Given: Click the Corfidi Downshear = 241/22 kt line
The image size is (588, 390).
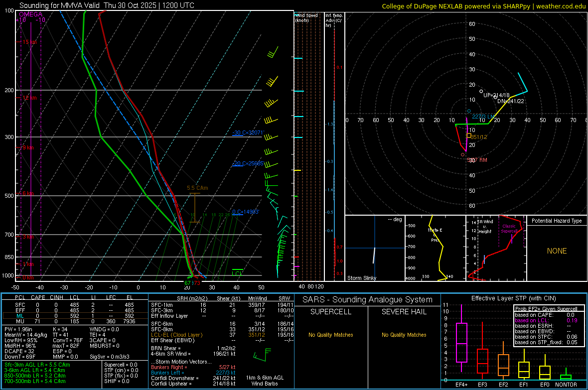Looking at the screenshot, I should [x=193, y=378].
